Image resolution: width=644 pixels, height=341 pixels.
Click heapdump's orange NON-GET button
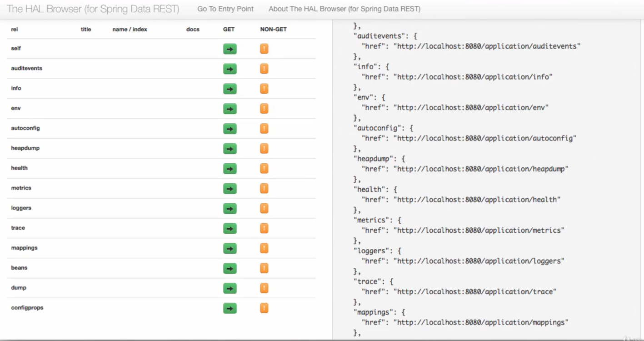pyautogui.click(x=264, y=148)
